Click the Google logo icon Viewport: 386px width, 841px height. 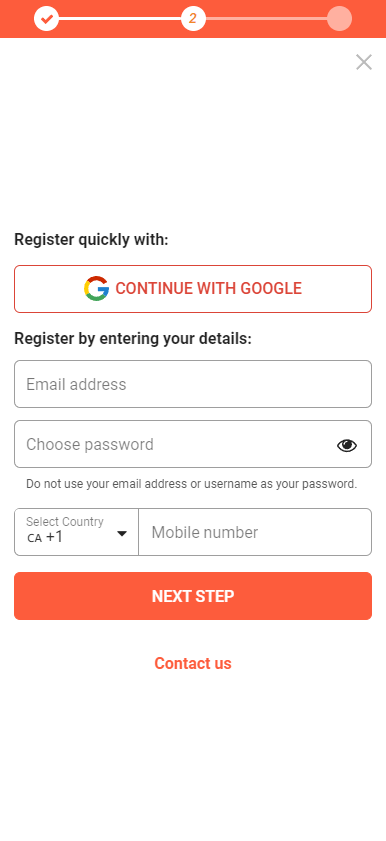(96, 289)
